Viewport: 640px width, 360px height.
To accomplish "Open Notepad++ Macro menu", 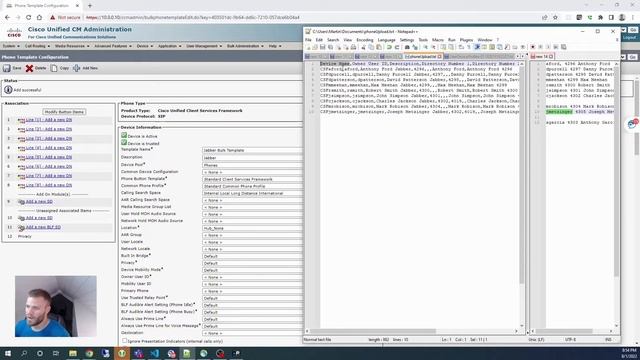I will coord(438,40).
